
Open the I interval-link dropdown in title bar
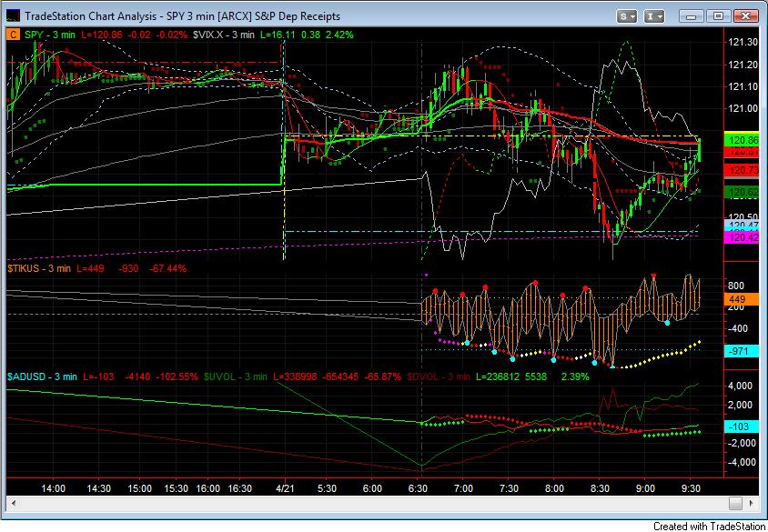point(653,16)
